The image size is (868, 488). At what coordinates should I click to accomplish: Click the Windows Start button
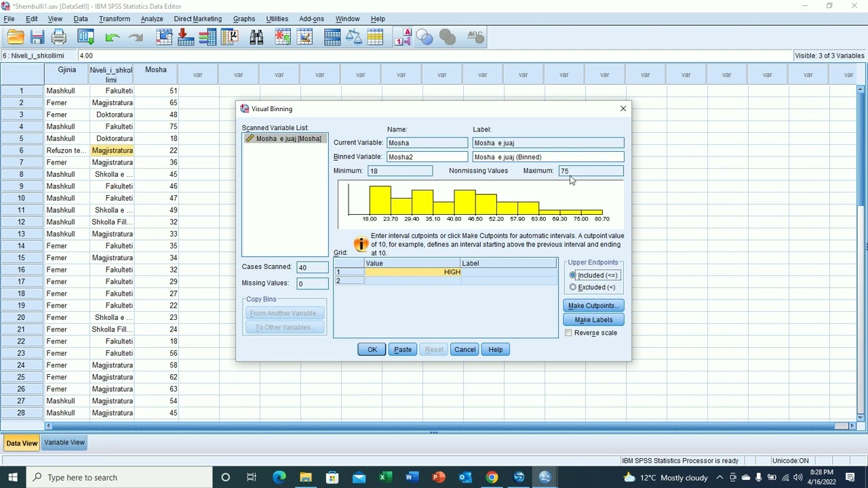click(13, 477)
